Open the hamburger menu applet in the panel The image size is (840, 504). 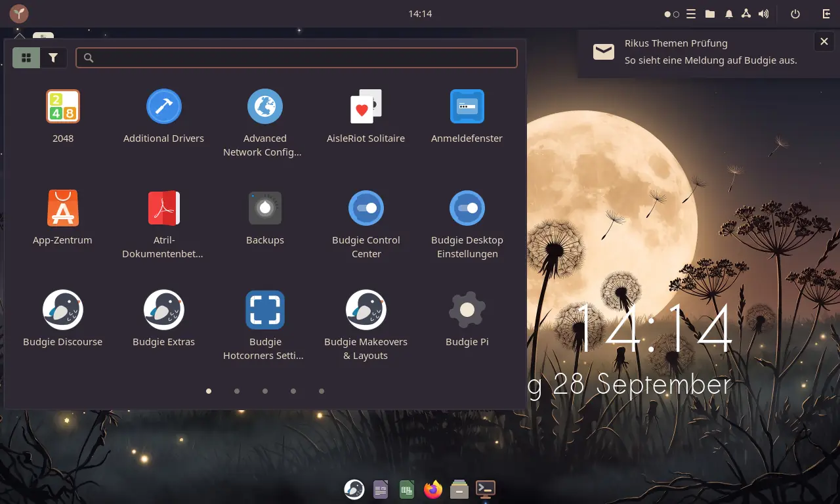click(x=691, y=14)
